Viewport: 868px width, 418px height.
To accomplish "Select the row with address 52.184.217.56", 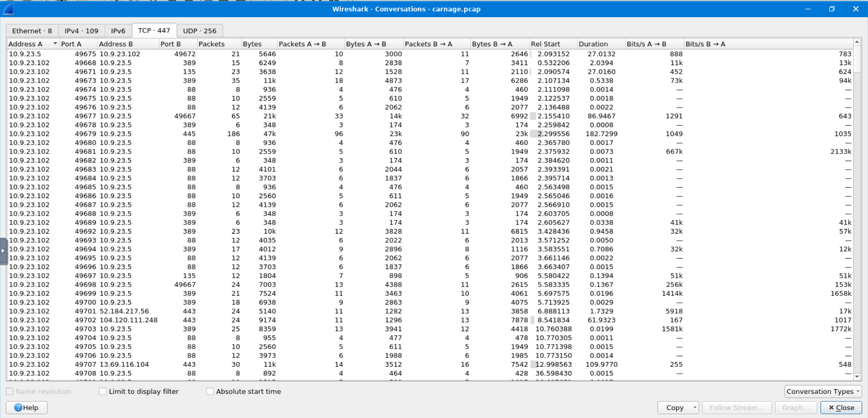I will tap(124, 311).
